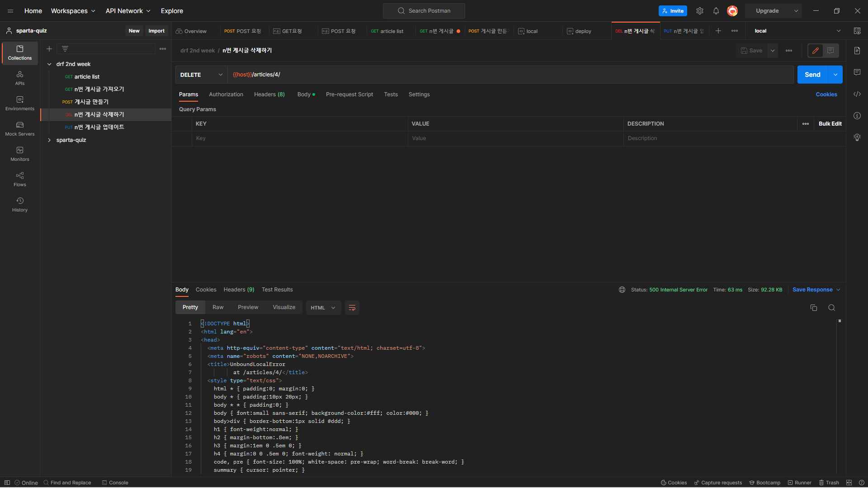Open the DELETE method dropdown

click(x=201, y=75)
